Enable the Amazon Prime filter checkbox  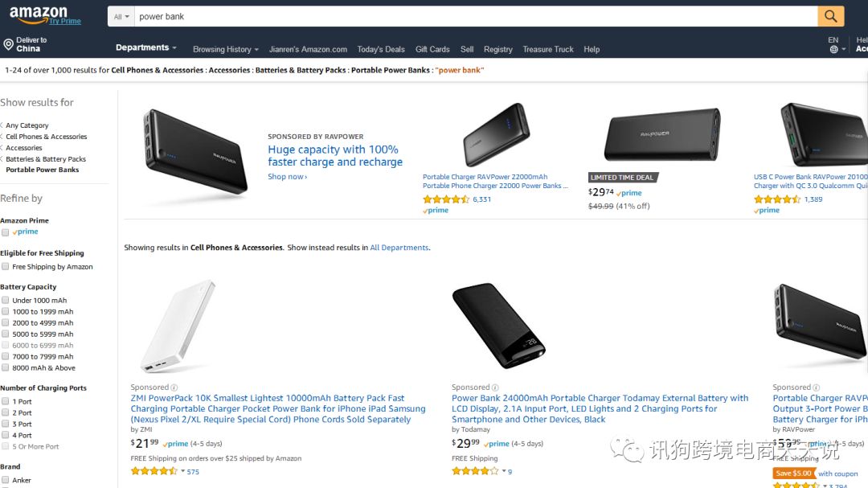[x=6, y=232]
